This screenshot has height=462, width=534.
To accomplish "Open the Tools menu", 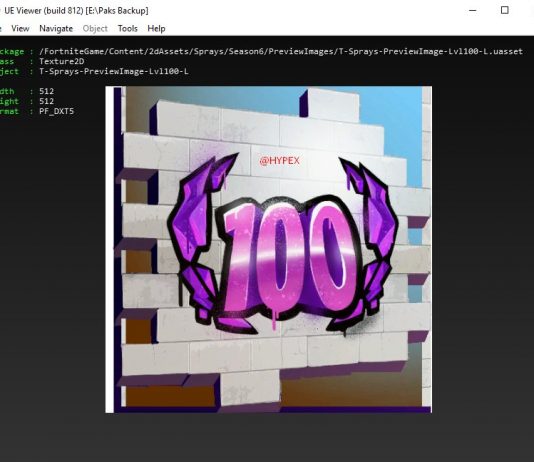I will coord(128,29).
